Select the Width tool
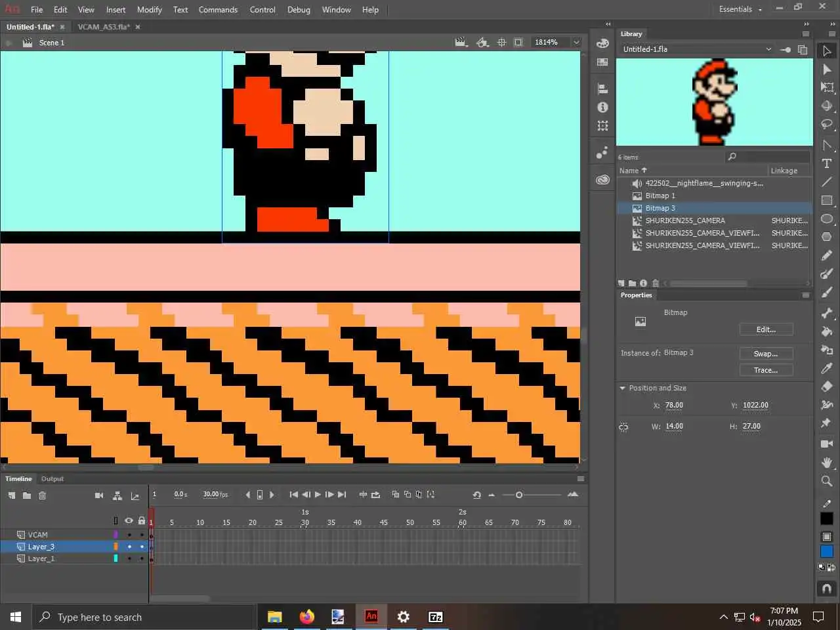Viewport: 840px width, 630px height. 827,405
